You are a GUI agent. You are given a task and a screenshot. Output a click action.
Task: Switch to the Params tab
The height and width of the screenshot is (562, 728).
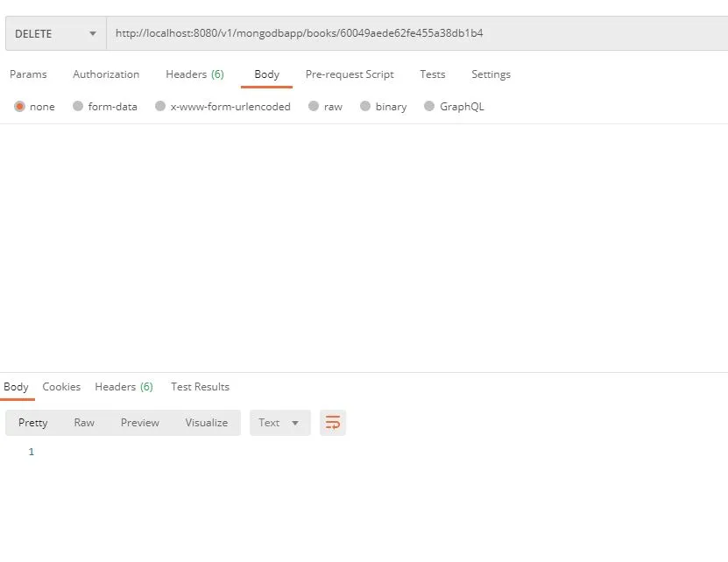(x=29, y=74)
